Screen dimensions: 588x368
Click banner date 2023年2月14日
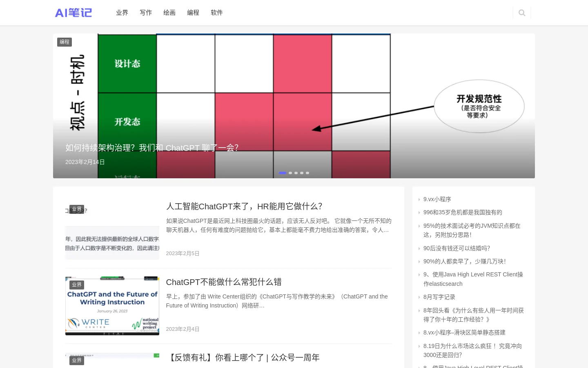pos(85,162)
